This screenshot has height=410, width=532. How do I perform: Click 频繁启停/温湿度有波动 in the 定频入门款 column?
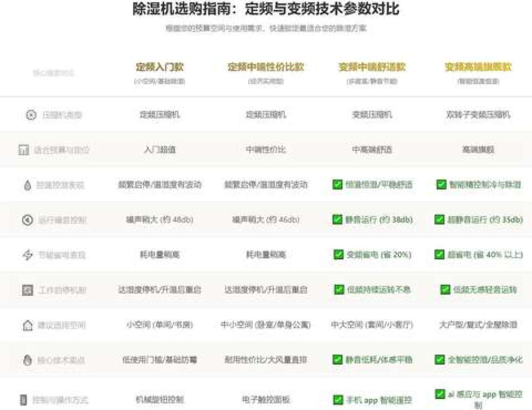tap(160, 185)
